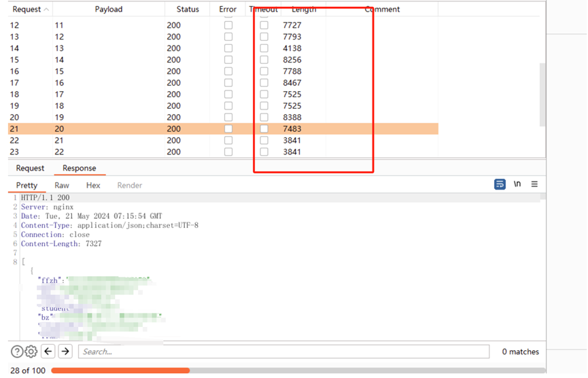Click the HTTP/1.1 200 status line
This screenshot has width=588, height=378.
click(45, 198)
